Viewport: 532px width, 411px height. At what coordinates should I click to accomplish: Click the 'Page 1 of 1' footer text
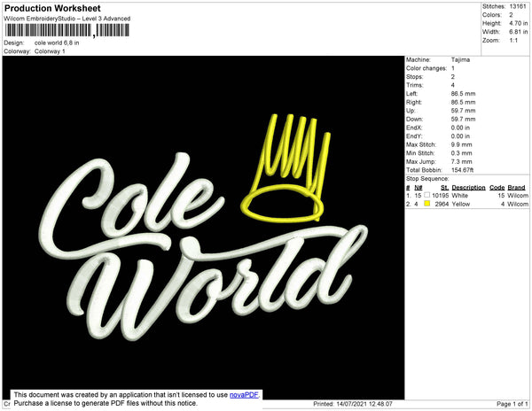pyautogui.click(x=512, y=404)
